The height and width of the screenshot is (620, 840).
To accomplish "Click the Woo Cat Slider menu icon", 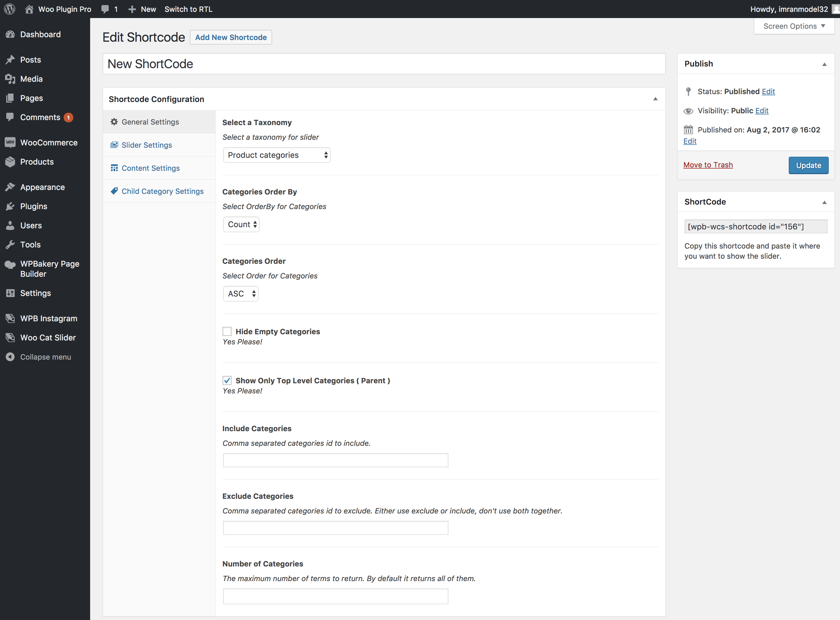I will point(10,337).
